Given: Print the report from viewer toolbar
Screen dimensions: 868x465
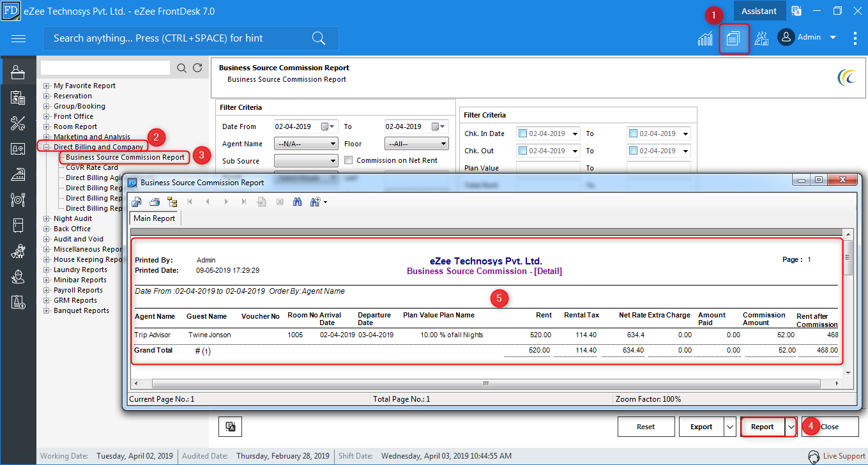Looking at the screenshot, I should (x=154, y=202).
